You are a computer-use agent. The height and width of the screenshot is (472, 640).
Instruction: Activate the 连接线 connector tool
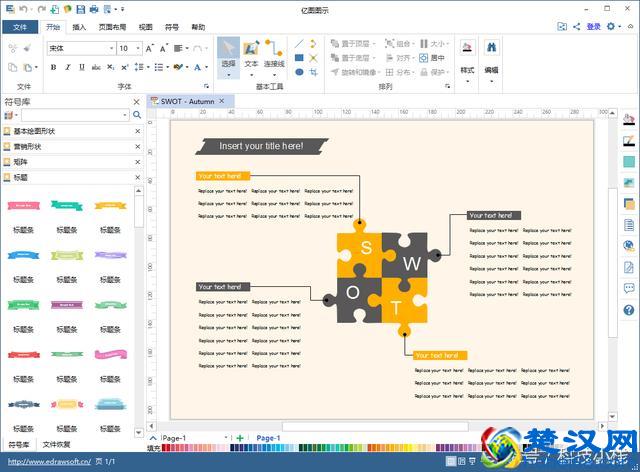pyautogui.click(x=274, y=57)
